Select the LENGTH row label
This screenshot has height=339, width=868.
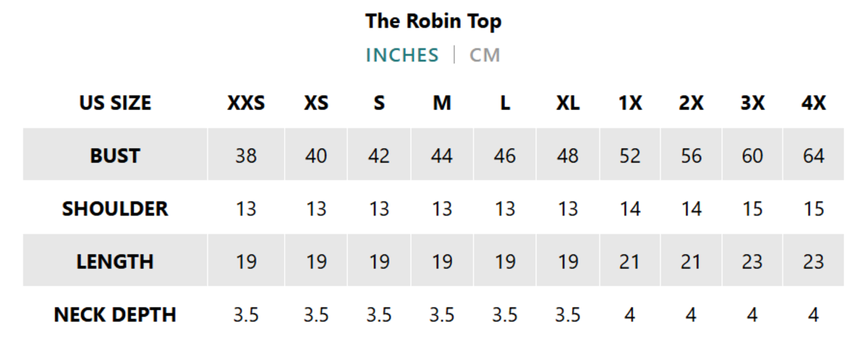[115, 261]
